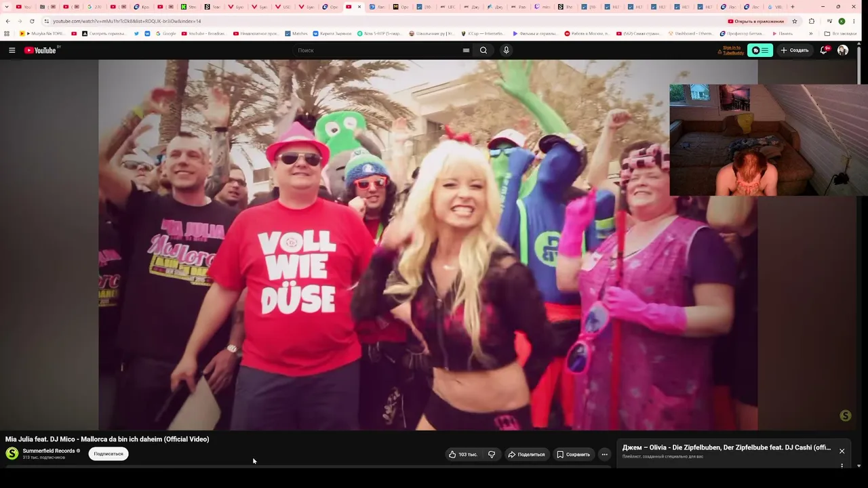Open the apps grid in bookmarks bar
Viewport: 868px width, 488px height.
(7, 33)
